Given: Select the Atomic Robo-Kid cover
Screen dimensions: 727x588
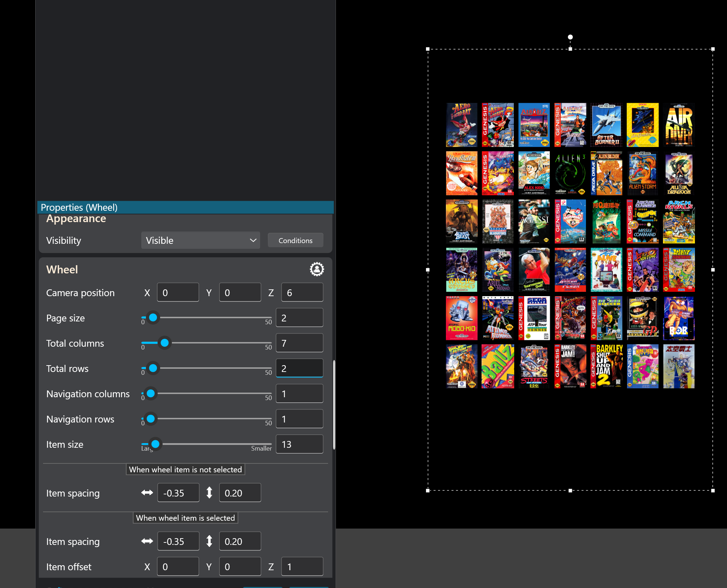Looking at the screenshot, I should [x=462, y=318].
